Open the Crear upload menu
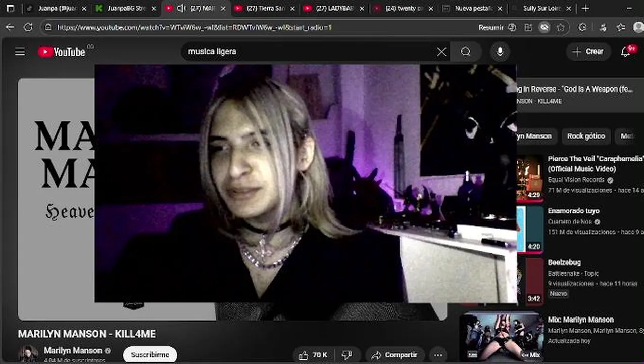The width and height of the screenshot is (644, 364). 588,52
